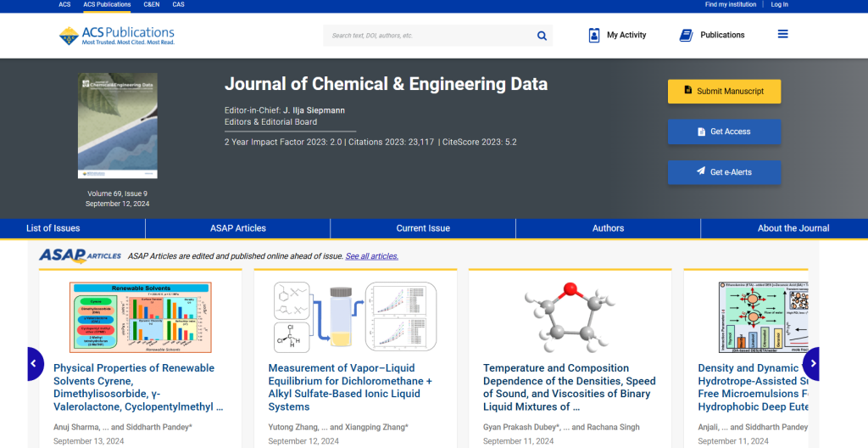Click Volume 69, Issue 9 text

[x=117, y=193]
